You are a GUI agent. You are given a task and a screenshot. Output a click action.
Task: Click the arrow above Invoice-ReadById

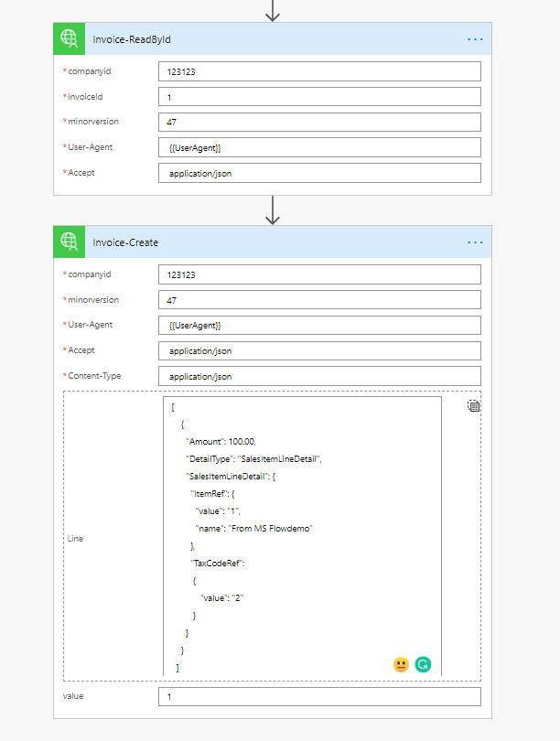(273, 11)
